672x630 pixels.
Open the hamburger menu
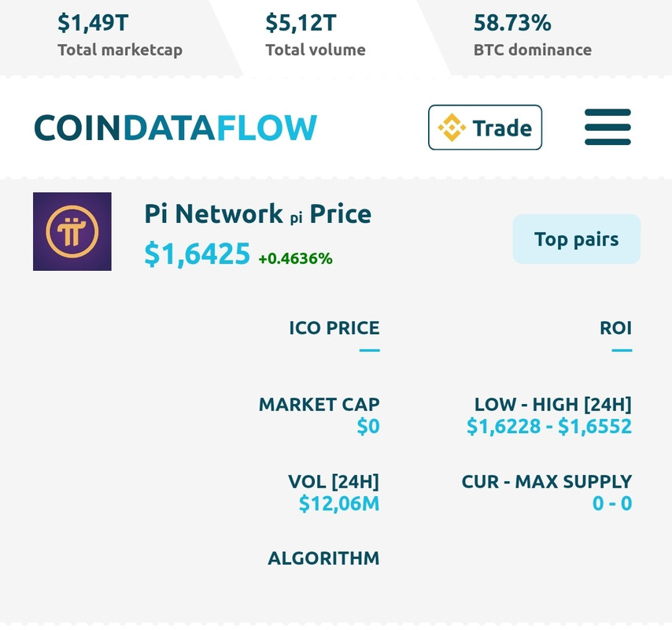click(x=607, y=127)
